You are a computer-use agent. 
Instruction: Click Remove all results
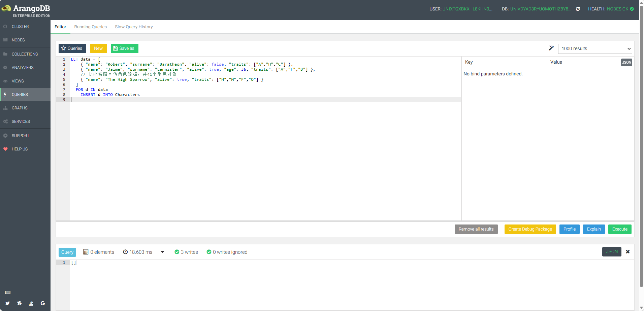pos(476,229)
